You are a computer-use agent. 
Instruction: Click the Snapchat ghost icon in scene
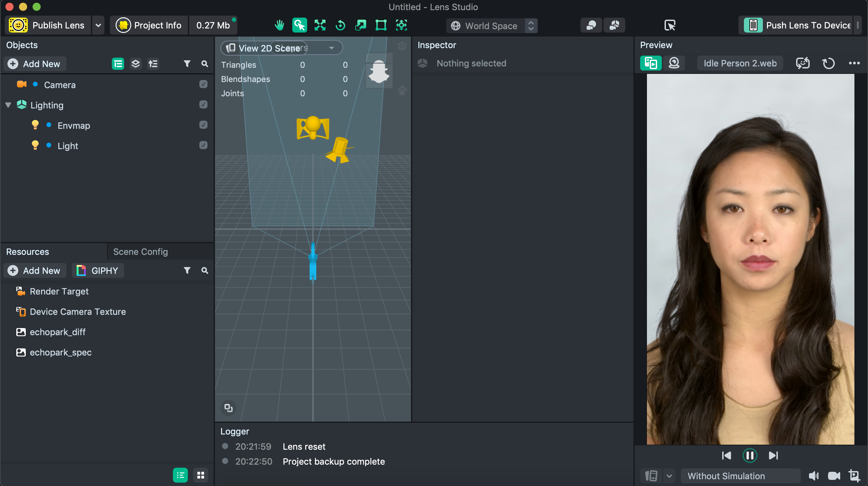(x=379, y=72)
